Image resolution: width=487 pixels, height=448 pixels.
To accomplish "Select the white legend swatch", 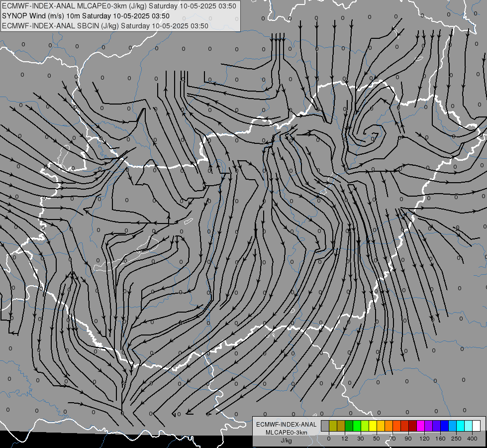I will [476, 426].
